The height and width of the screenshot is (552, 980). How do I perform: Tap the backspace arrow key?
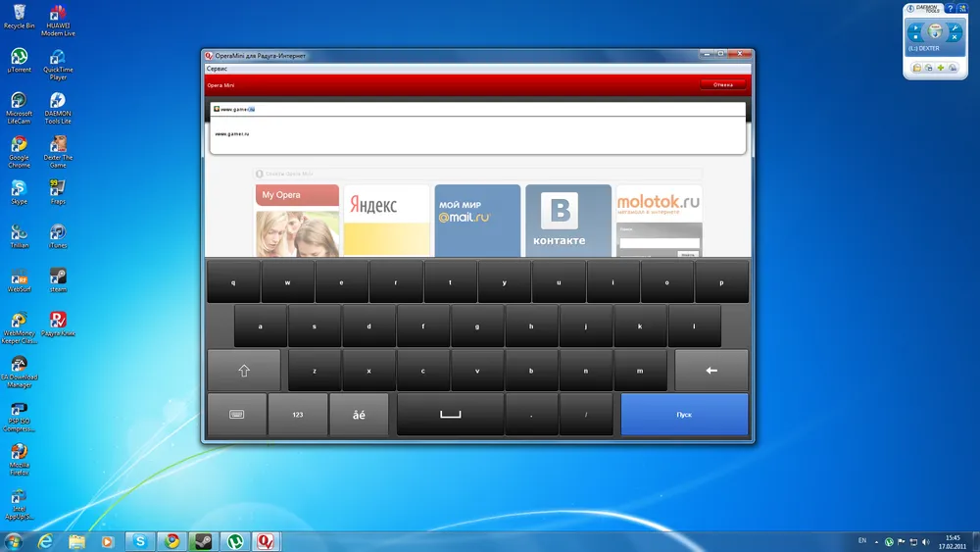[711, 370]
